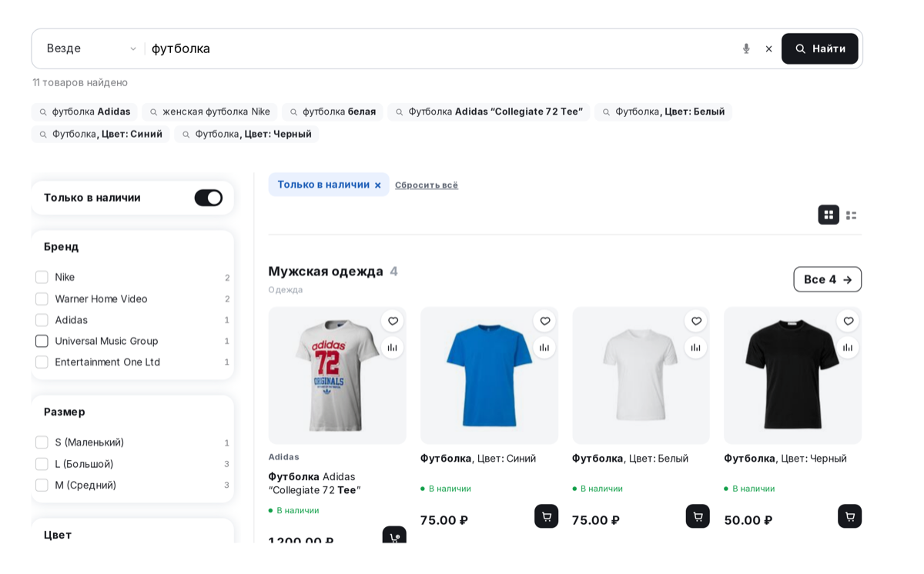This screenshot has width=924, height=574.
Task: Add the white t-shirt to the cart
Action: [x=698, y=516]
